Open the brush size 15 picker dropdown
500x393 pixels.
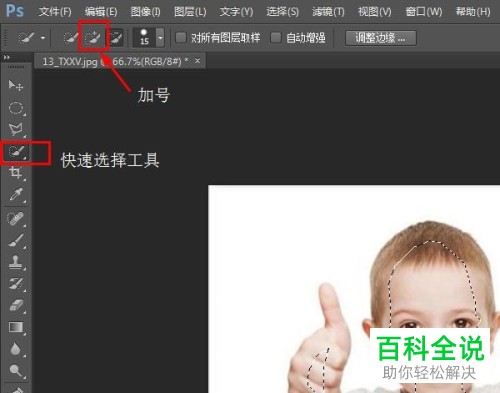tap(160, 37)
